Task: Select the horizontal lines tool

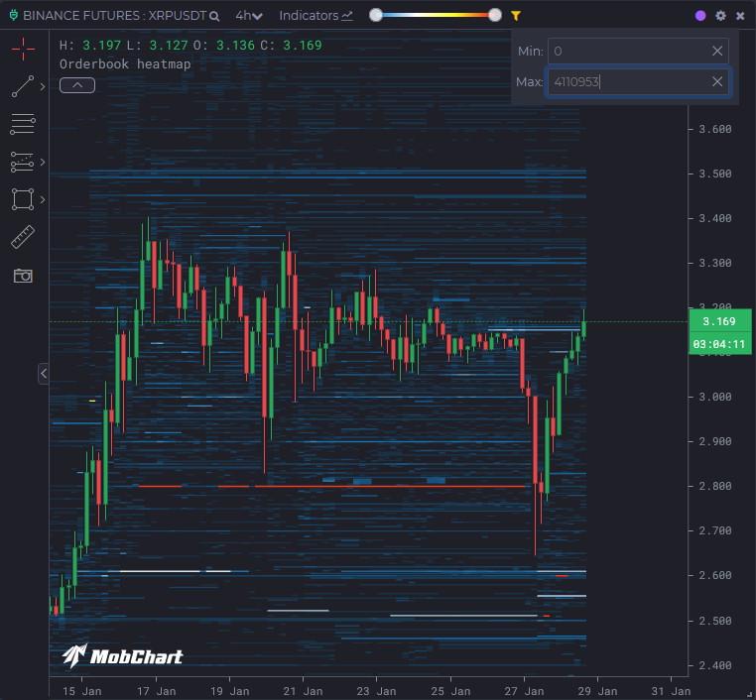Action: pyautogui.click(x=23, y=124)
